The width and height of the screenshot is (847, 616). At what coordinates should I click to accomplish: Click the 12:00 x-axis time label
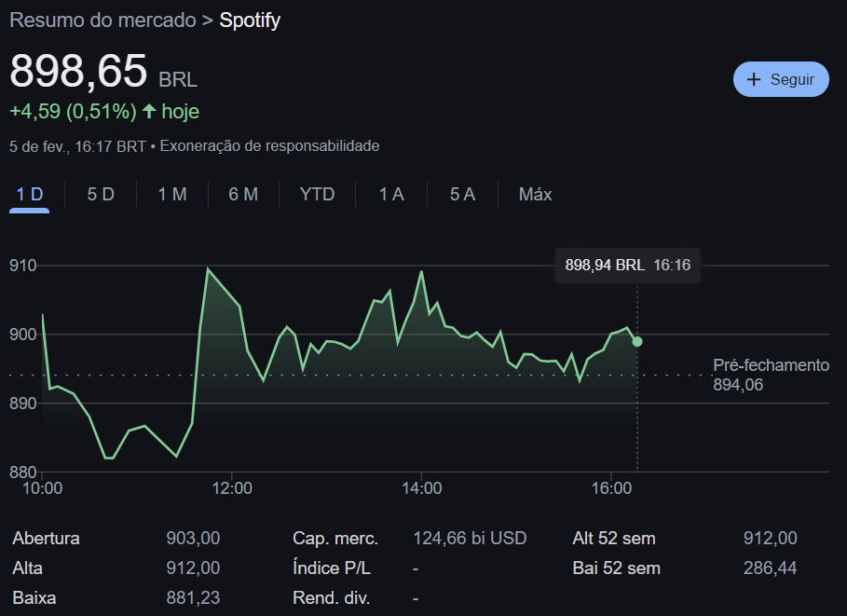(232, 488)
